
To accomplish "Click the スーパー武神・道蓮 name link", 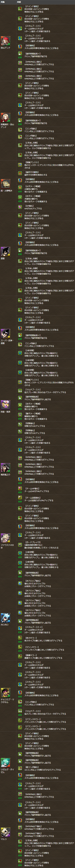I will (x=7, y=342).
